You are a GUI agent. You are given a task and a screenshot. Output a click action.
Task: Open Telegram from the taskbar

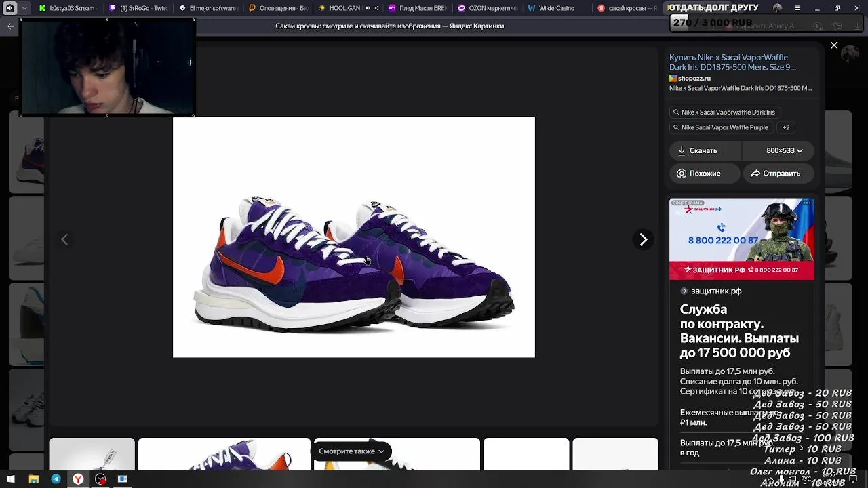56,479
